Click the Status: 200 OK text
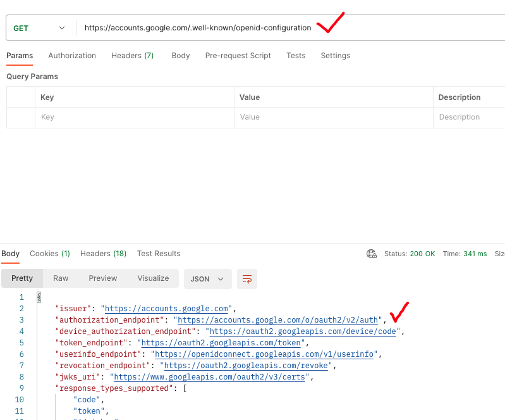505x420 pixels. (410, 254)
